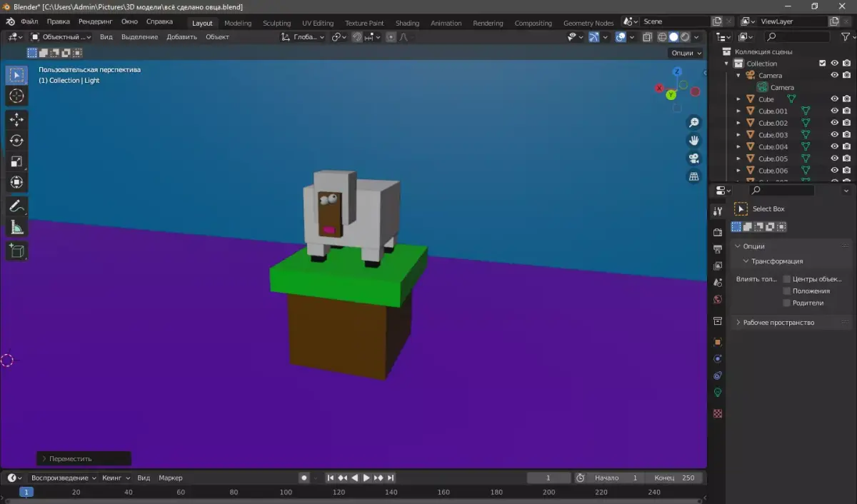Screen dimensions: 857x504
Task: Click the green Y axis on navigation gizmo
Action: click(671, 95)
